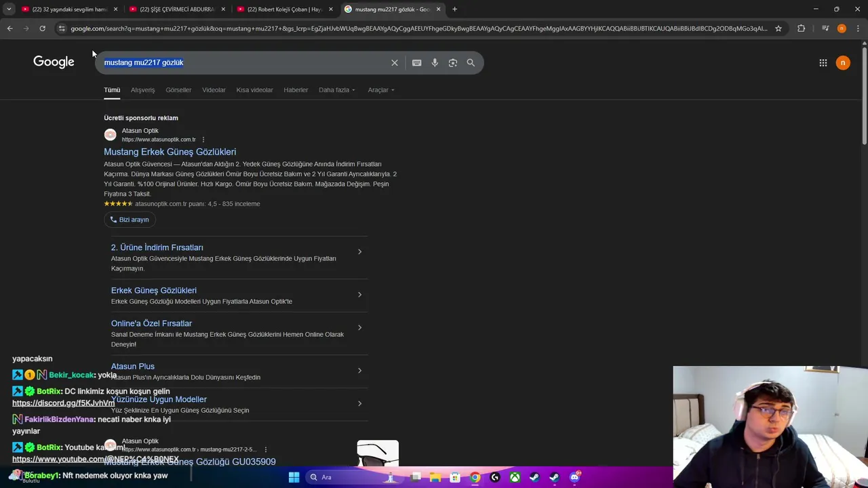Viewport: 868px width, 488px height.
Task: Open the Windows Start menu
Action: click(x=294, y=477)
